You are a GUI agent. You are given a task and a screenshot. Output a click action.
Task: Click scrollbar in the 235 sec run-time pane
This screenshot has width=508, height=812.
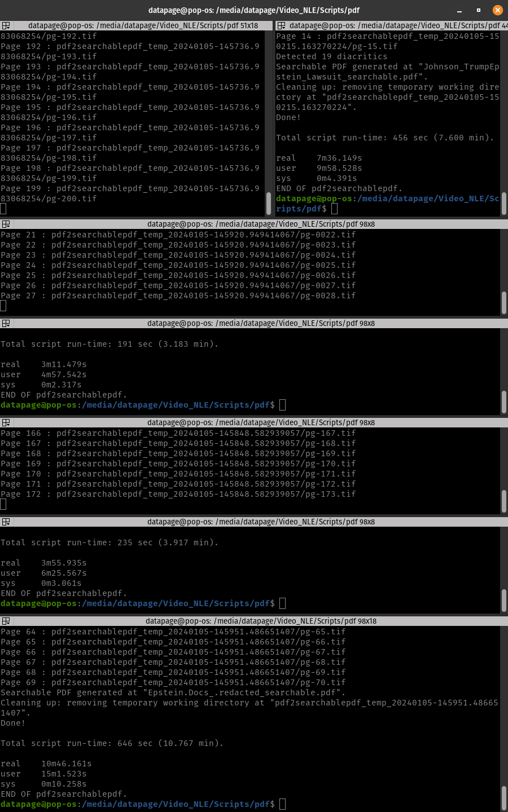pyautogui.click(x=503, y=599)
